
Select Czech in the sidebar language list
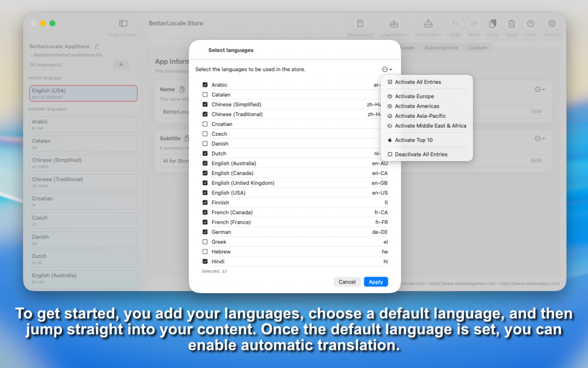(83, 220)
